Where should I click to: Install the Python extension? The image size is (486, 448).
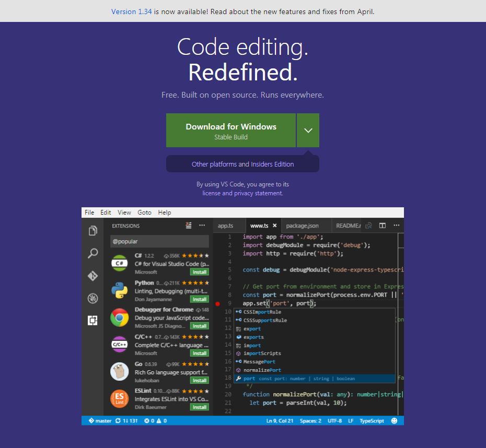[200, 299]
